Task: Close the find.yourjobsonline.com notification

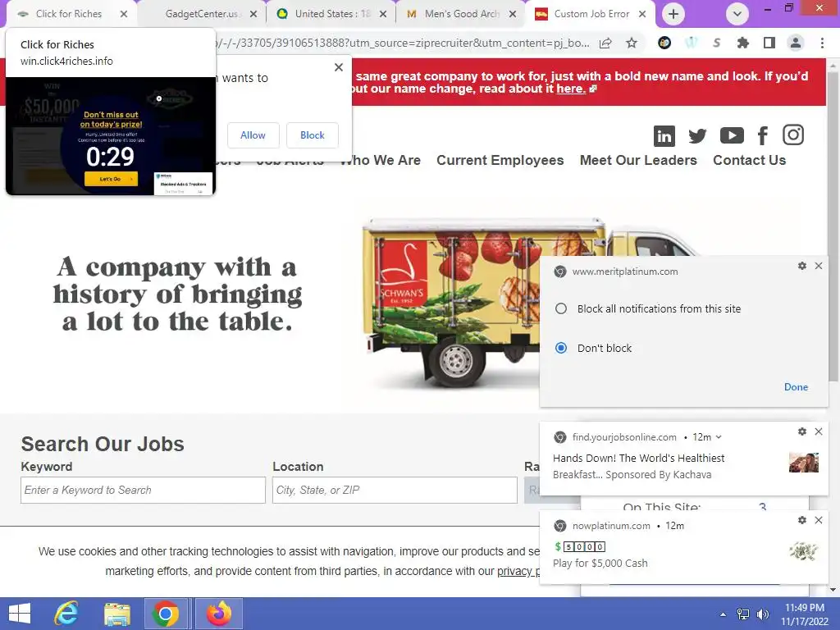Action: (819, 431)
